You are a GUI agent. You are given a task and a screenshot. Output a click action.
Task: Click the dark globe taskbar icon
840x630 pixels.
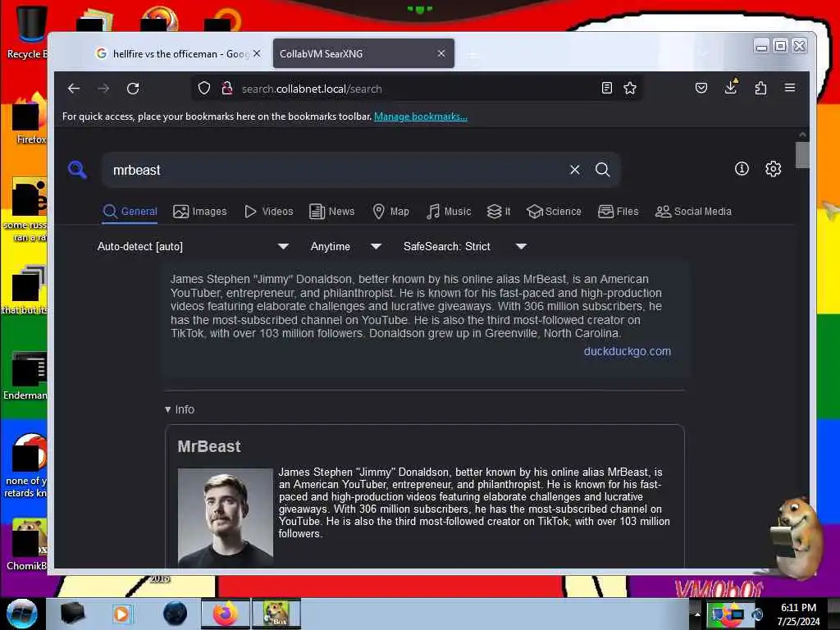[x=176, y=614]
